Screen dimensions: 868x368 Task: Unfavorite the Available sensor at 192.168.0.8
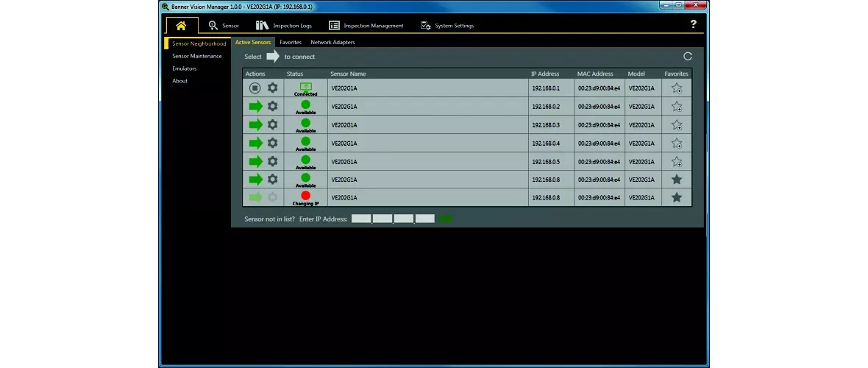click(677, 180)
